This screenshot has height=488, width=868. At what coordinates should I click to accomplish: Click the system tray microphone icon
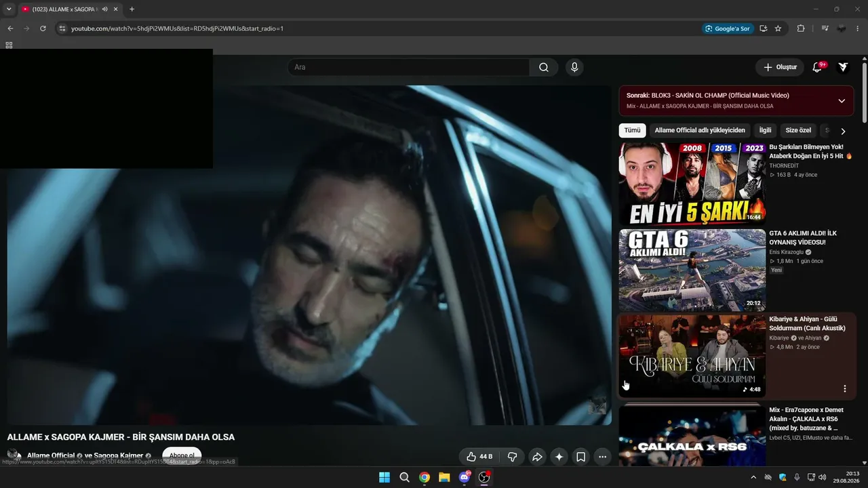[x=797, y=477]
